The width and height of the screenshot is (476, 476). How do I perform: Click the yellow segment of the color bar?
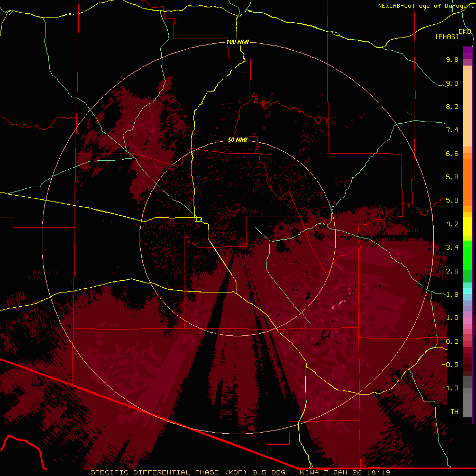[467, 226]
